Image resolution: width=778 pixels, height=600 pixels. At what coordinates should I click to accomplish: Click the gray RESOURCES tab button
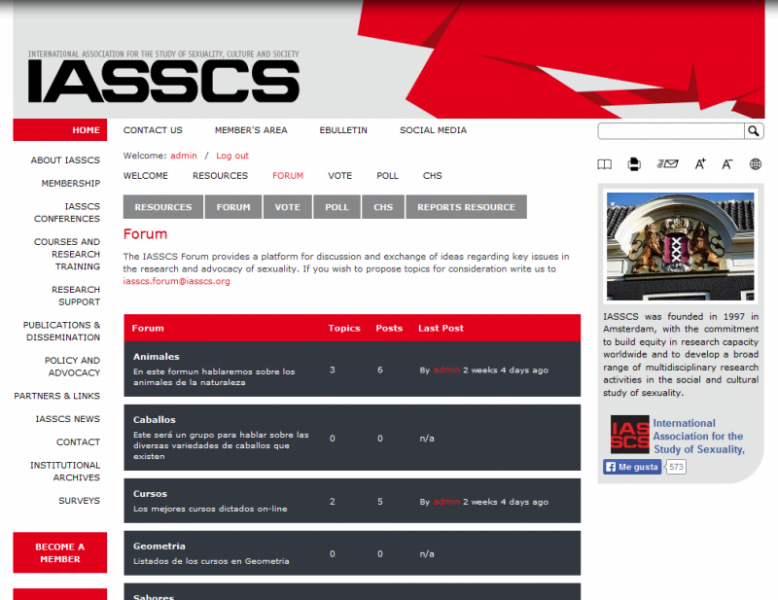pyautogui.click(x=163, y=207)
